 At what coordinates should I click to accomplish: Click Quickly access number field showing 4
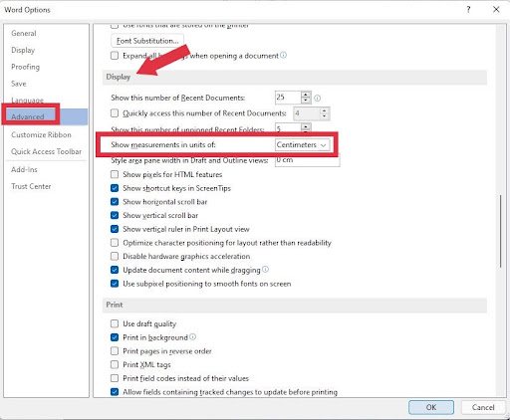(x=307, y=113)
